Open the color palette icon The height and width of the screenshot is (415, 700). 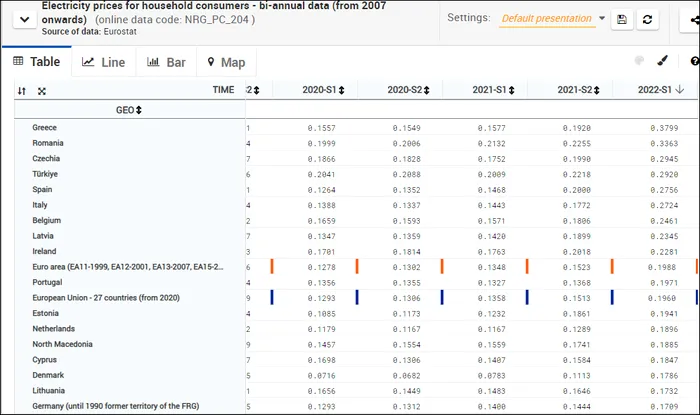[x=639, y=61]
